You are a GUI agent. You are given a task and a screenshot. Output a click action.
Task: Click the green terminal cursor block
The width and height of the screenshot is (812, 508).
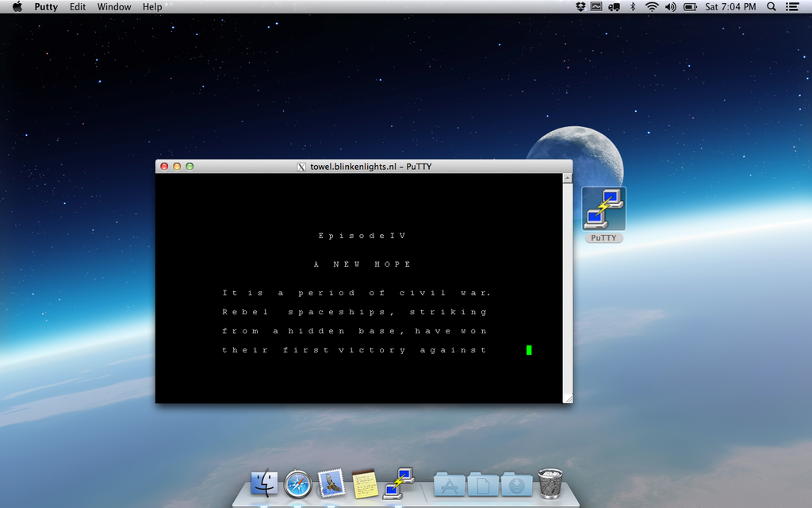pyautogui.click(x=529, y=350)
